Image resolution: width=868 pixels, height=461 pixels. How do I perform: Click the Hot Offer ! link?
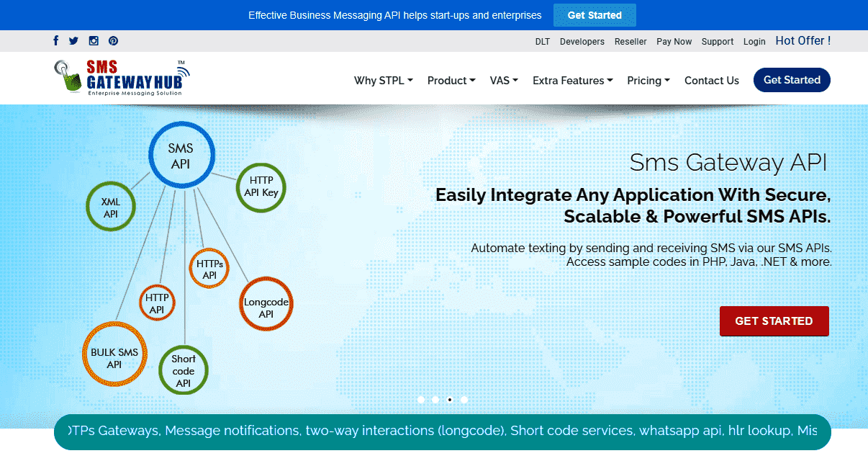(x=803, y=41)
